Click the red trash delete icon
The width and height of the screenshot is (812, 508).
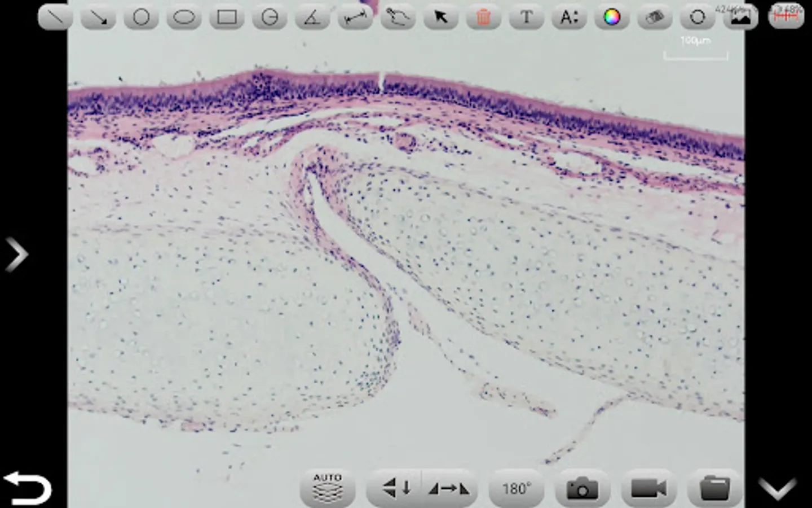[484, 17]
